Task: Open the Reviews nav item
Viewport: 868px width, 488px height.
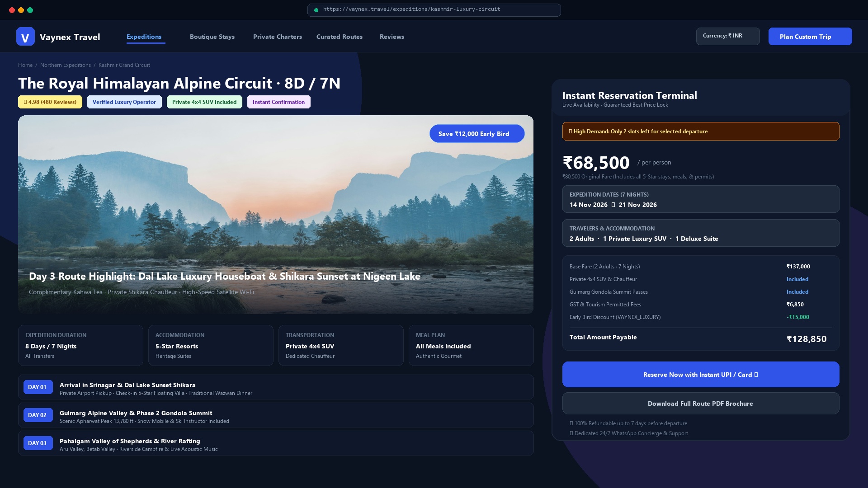Action: (392, 37)
